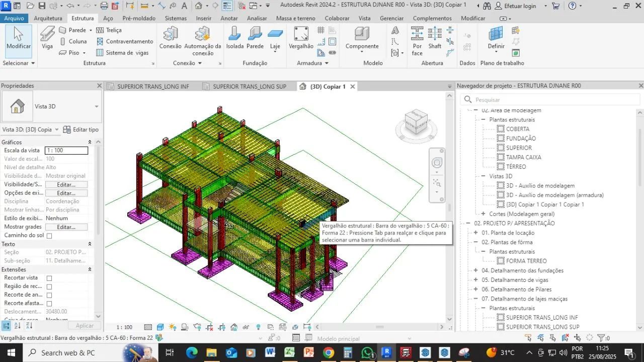The image size is (644, 362).
Task: Click the Editar tipo button
Action: pyautogui.click(x=81, y=129)
